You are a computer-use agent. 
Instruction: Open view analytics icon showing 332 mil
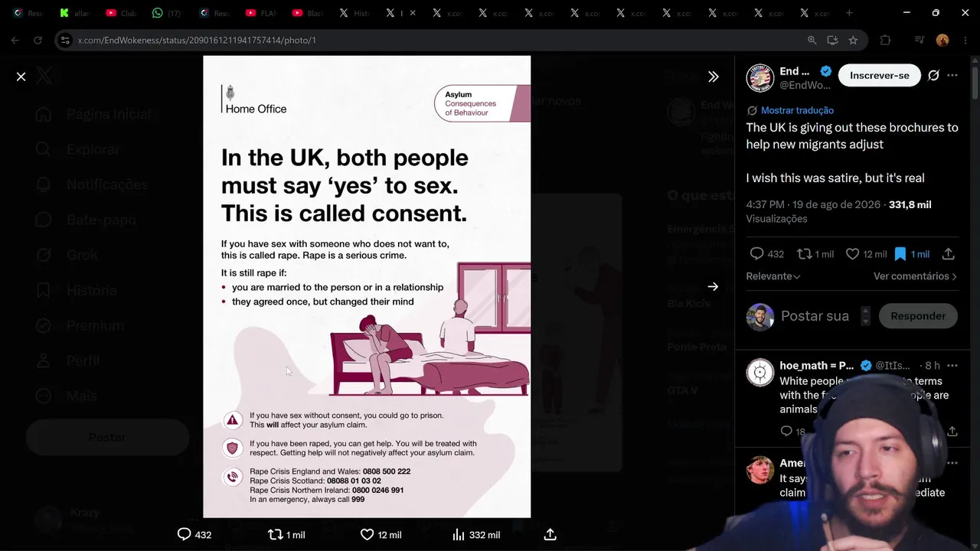[459, 534]
